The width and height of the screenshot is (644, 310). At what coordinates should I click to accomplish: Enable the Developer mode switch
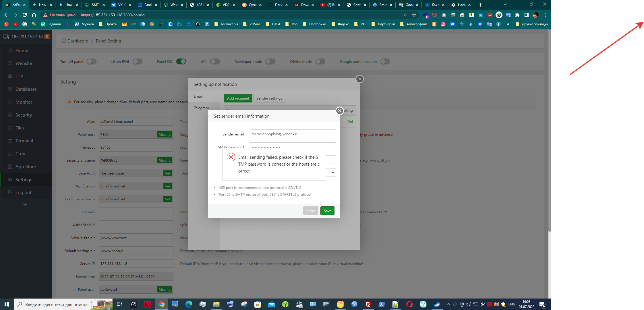click(x=270, y=61)
